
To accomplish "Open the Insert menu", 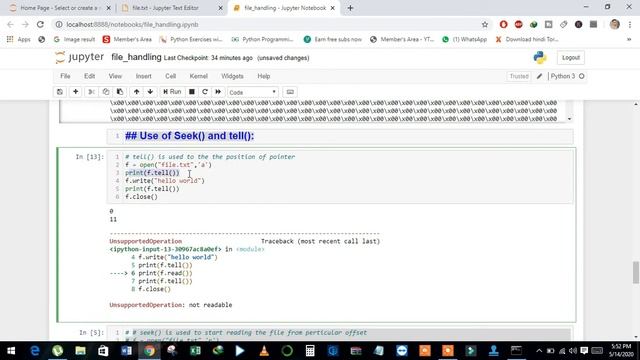I will pos(144,76).
